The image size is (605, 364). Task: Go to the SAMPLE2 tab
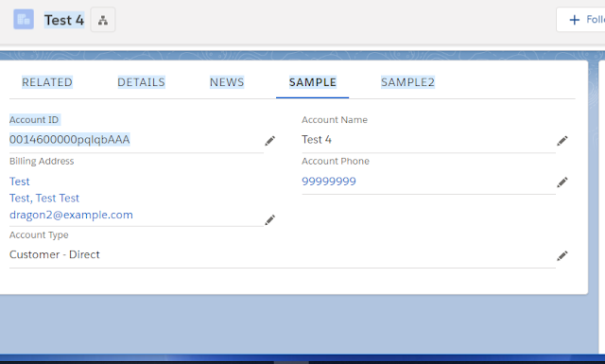click(x=407, y=82)
